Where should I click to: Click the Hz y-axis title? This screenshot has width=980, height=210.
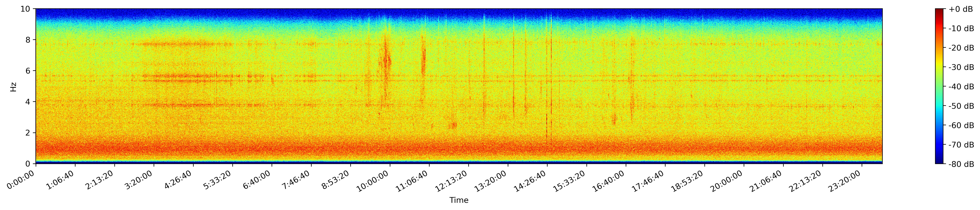tap(14, 86)
